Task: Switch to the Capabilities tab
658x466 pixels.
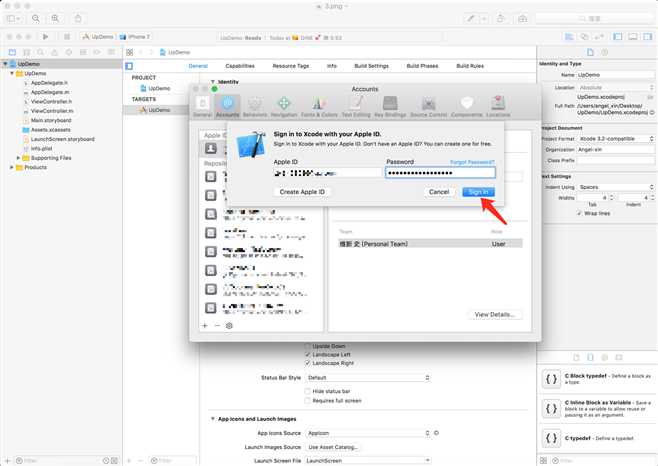Action: (240, 66)
